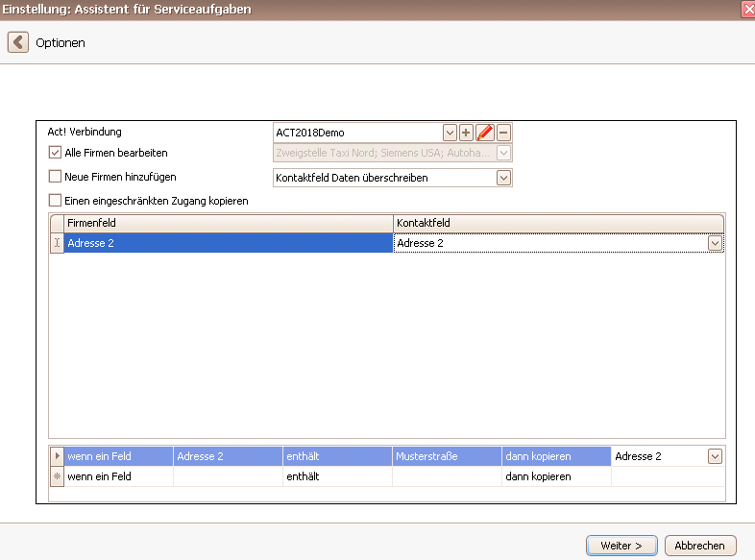The image size is (755, 560).
Task: Open the Kontaktfeld Adresse 2 dropdown arrow
Action: [715, 243]
